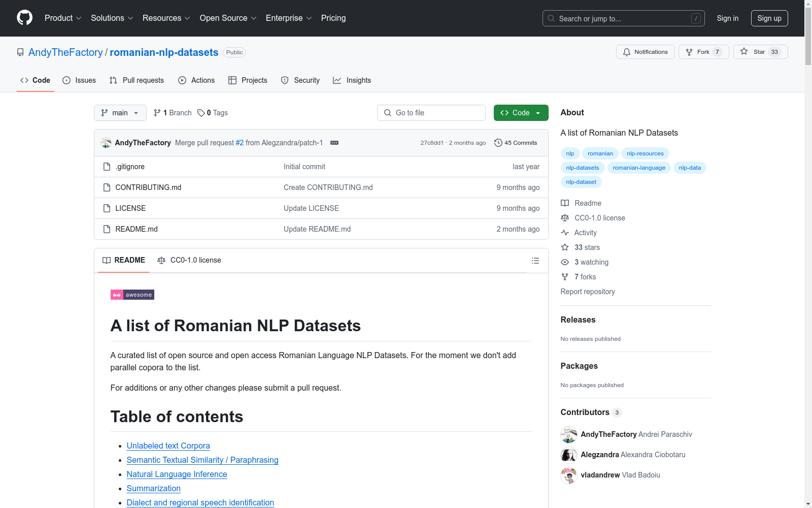
Task: Click the awesome badge image
Action: coord(132,295)
